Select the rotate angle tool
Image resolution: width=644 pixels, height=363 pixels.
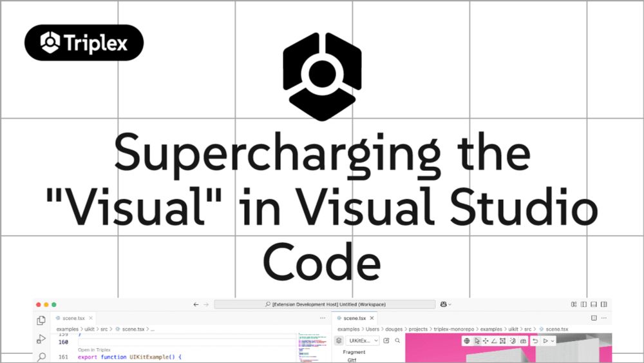pyautogui.click(x=494, y=341)
